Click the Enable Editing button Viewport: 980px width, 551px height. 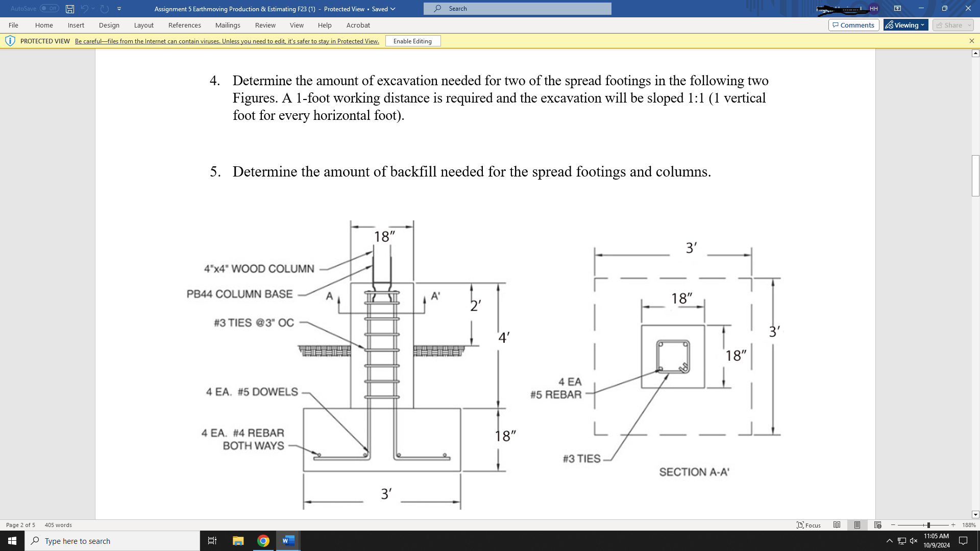pos(413,41)
